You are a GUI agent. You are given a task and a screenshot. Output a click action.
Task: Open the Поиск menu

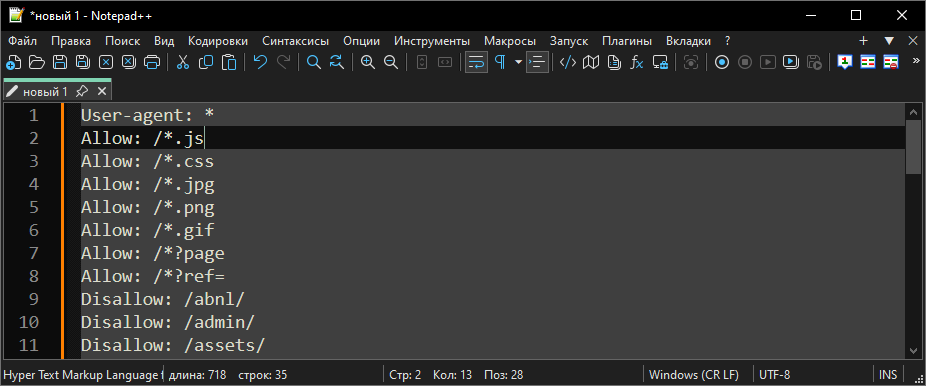pos(123,41)
